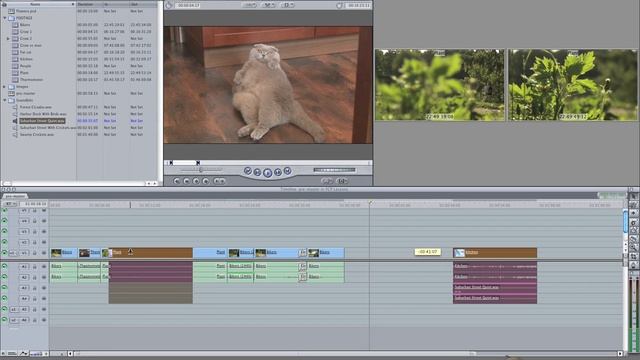This screenshot has height=360, width=640.
Task: Select Suburban Street Quiet.wav in Browser
Action: point(42,121)
